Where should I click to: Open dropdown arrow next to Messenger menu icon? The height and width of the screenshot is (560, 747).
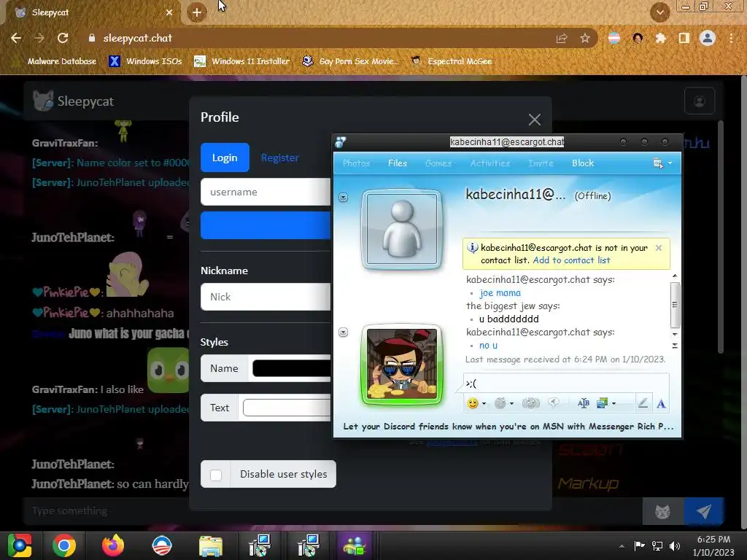point(670,163)
